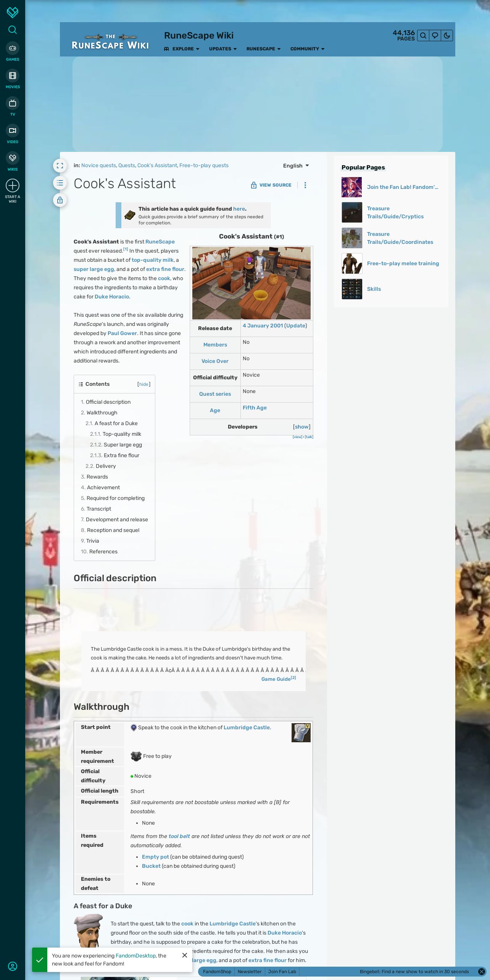The image size is (490, 980).
Task: Click Join Fan Lab in bottom bar
Action: (282, 972)
